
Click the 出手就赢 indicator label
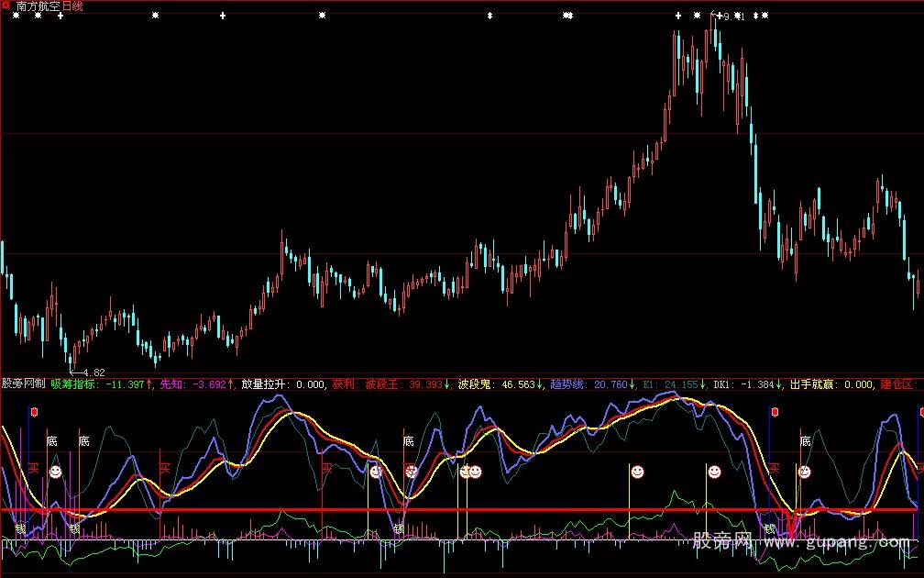click(810, 384)
